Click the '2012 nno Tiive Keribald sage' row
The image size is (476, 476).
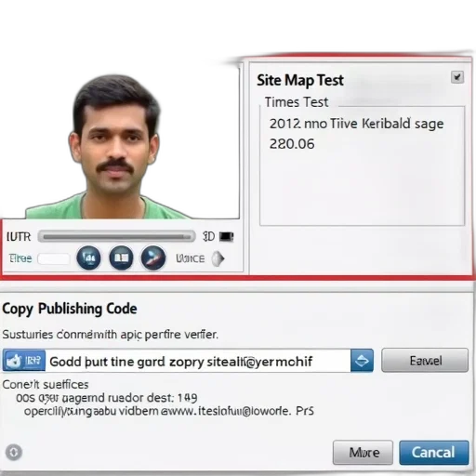coord(356,124)
